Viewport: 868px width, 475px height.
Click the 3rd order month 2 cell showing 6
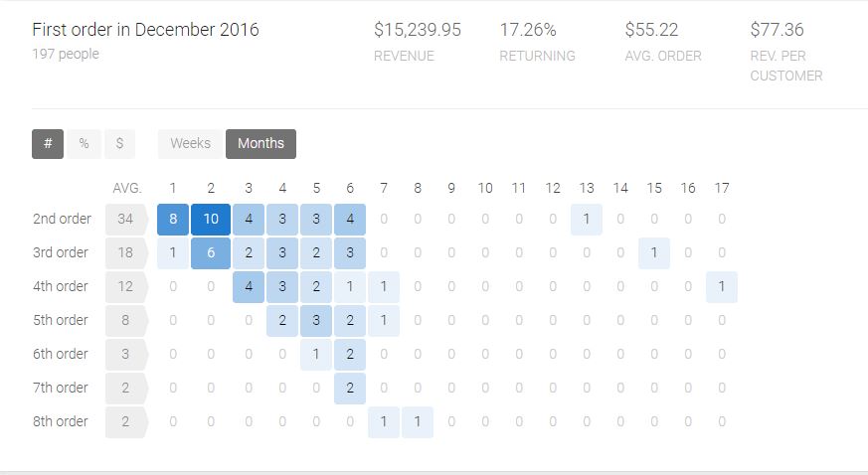click(211, 253)
